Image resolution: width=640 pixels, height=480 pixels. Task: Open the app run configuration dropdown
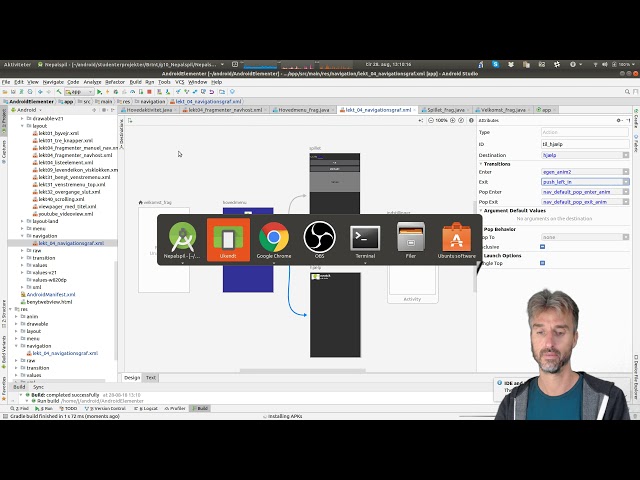click(79, 92)
